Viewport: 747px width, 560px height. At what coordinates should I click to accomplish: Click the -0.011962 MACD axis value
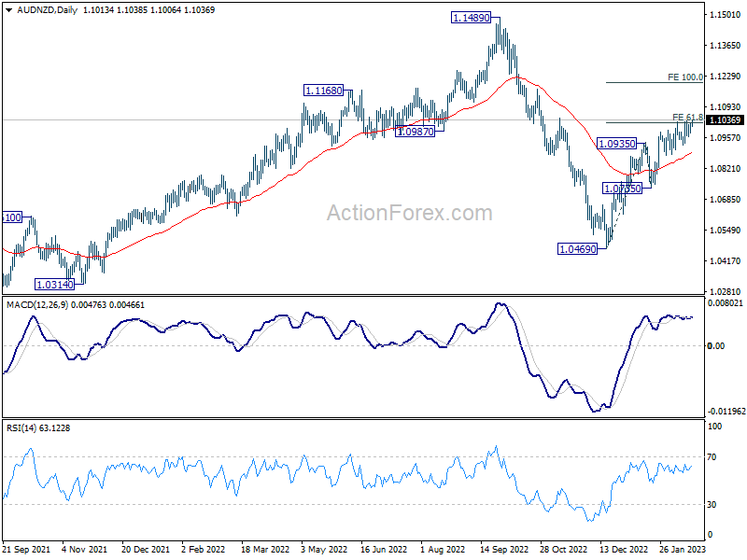point(726,411)
